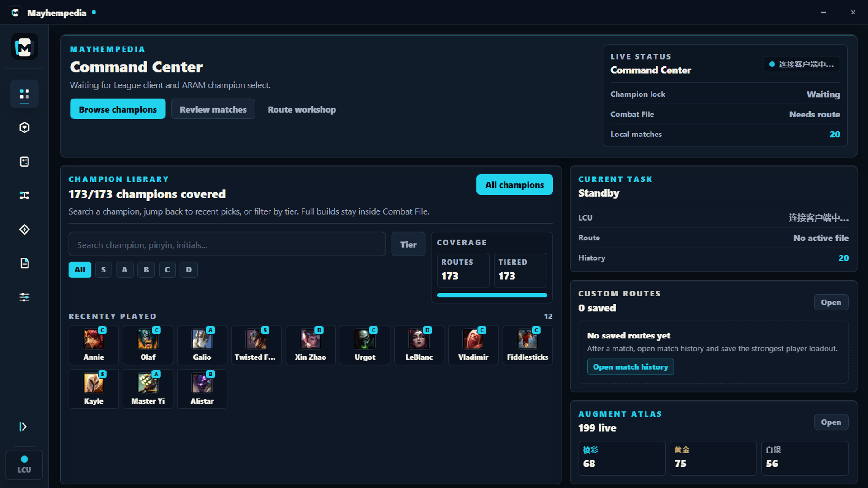Click the silver augments 56 tile
Screen dimensions: 868x488
pyautogui.click(x=805, y=458)
